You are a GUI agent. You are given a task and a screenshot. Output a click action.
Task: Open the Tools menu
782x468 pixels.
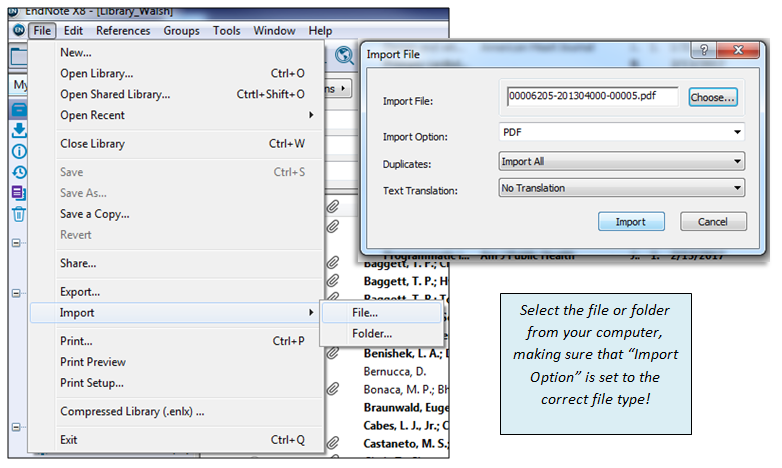point(226,31)
